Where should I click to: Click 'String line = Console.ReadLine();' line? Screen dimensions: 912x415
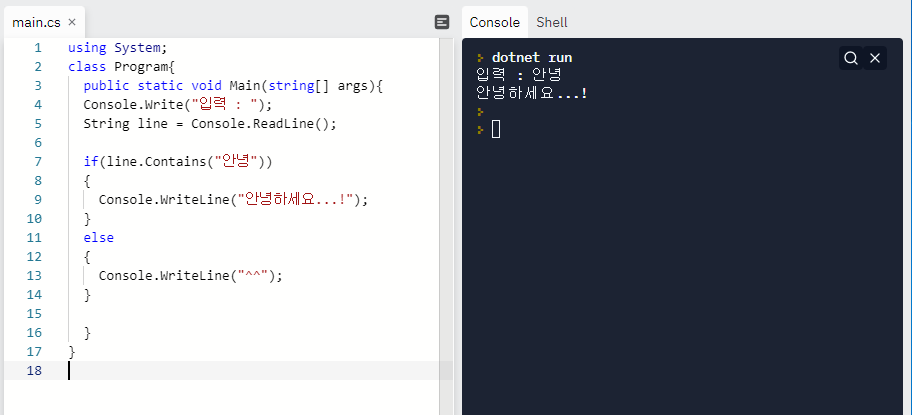tap(210, 124)
